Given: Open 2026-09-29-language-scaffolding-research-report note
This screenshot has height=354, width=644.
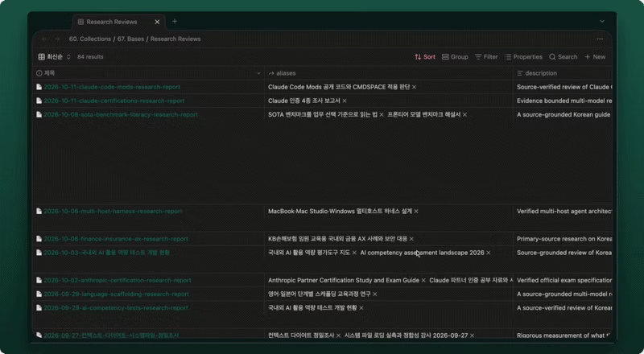Looking at the screenshot, I should [x=116, y=294].
